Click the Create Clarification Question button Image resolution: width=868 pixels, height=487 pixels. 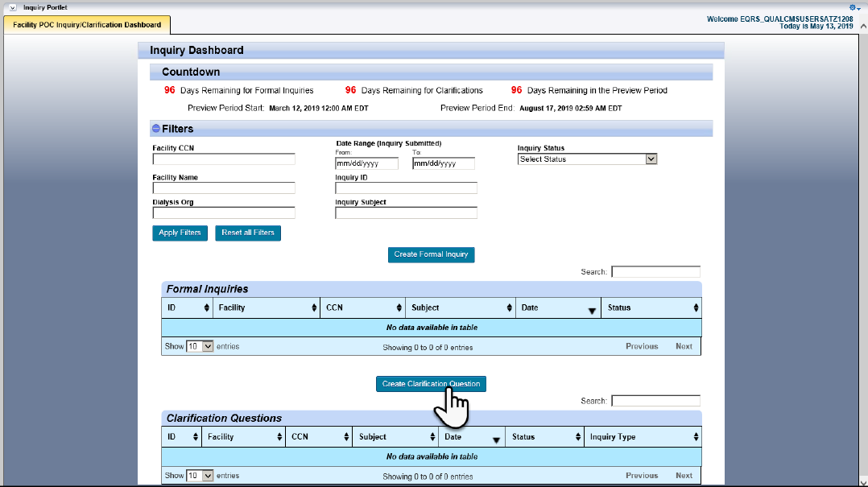(431, 384)
